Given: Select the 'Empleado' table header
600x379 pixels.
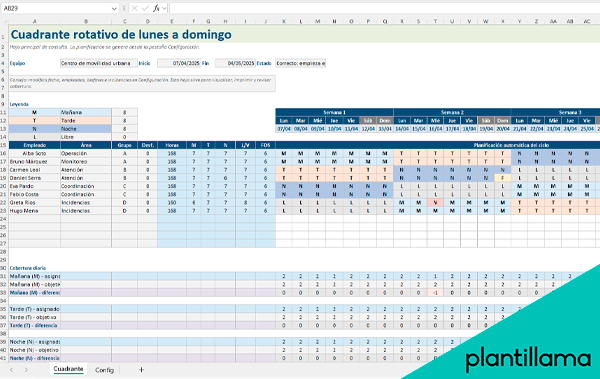Looking at the screenshot, I should point(34,145).
